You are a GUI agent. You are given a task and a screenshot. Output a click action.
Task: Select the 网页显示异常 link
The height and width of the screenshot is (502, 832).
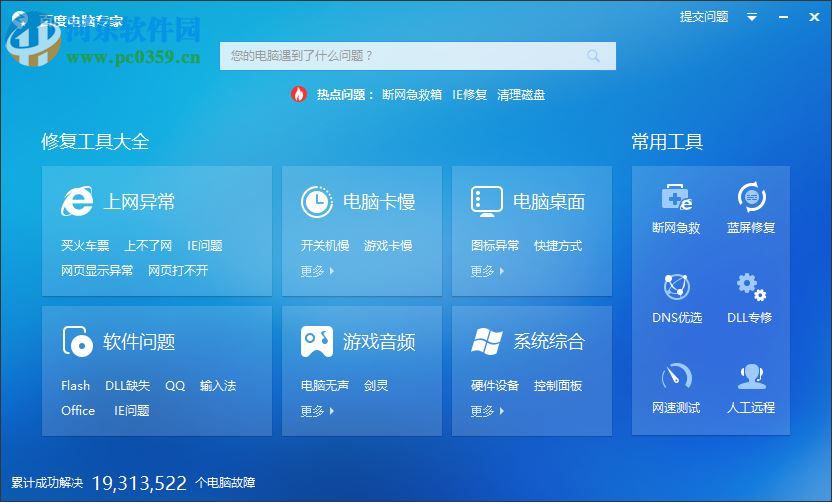tap(97, 271)
